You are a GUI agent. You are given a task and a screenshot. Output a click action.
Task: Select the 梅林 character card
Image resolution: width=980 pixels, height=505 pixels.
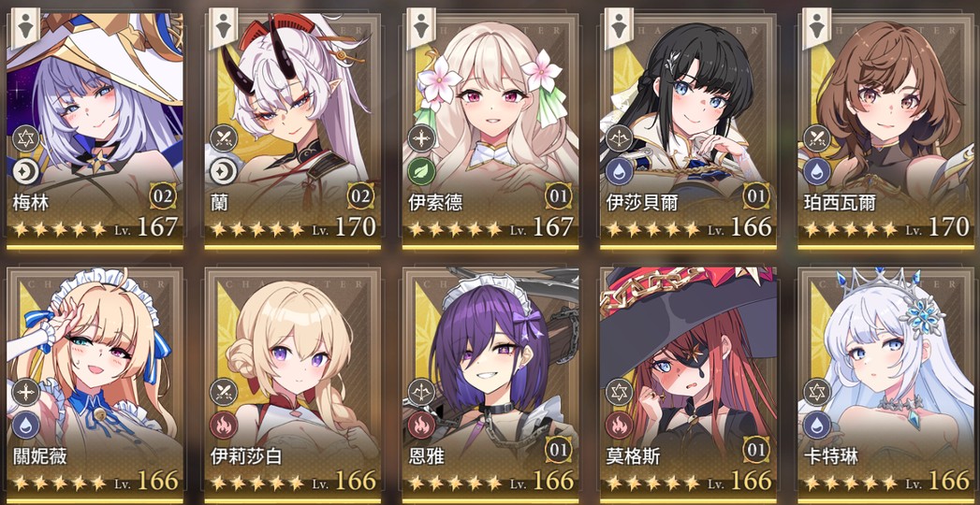click(x=95, y=129)
